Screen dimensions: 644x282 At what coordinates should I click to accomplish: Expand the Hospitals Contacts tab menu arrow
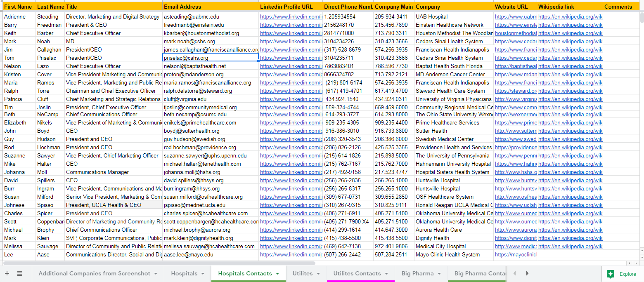[277, 274]
